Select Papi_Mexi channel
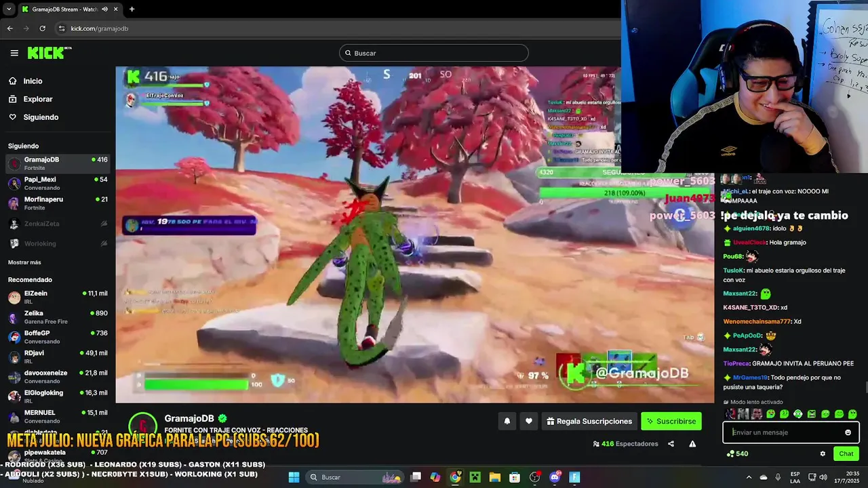The height and width of the screenshot is (488, 868). pos(58,183)
